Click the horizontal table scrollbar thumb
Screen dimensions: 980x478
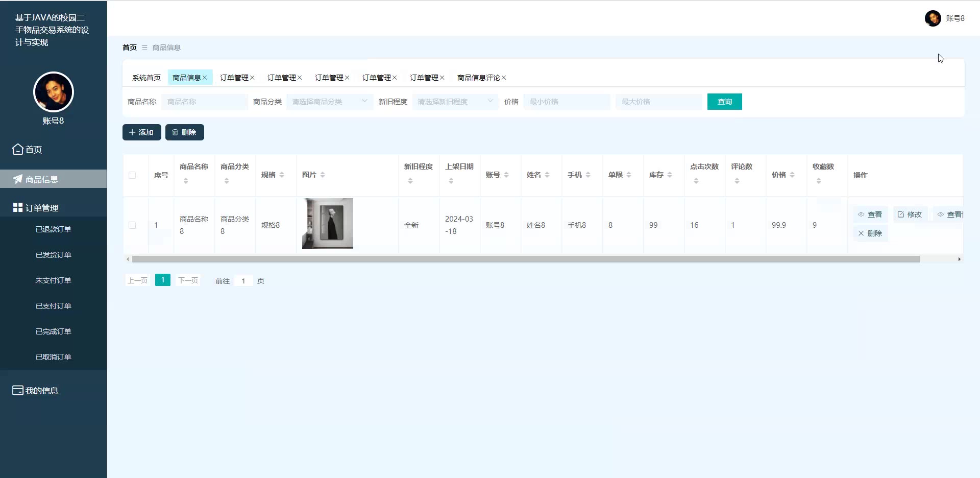click(x=526, y=259)
